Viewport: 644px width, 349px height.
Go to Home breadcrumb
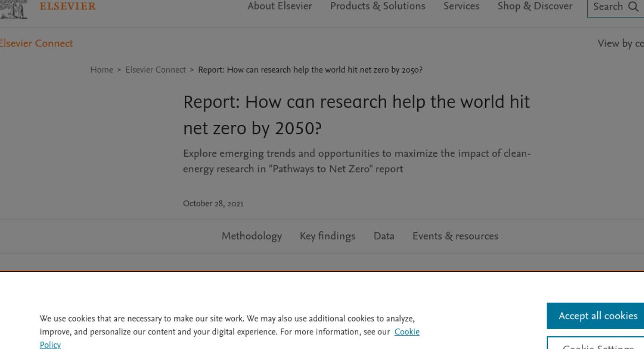(102, 70)
